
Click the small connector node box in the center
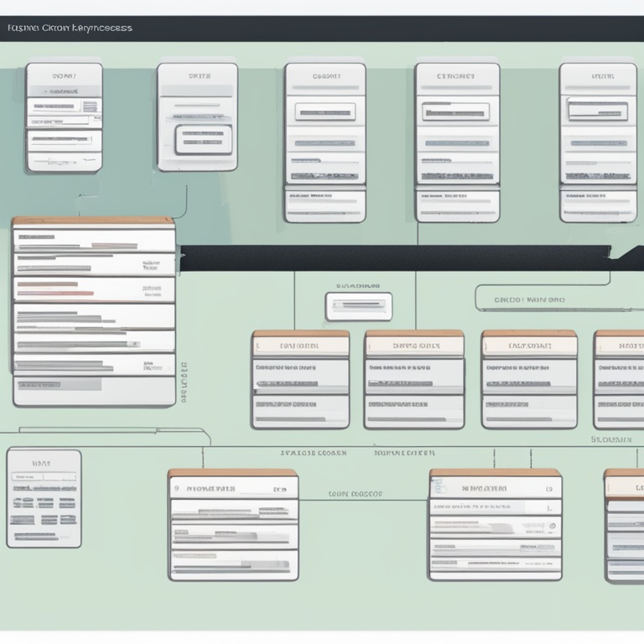[x=358, y=306]
